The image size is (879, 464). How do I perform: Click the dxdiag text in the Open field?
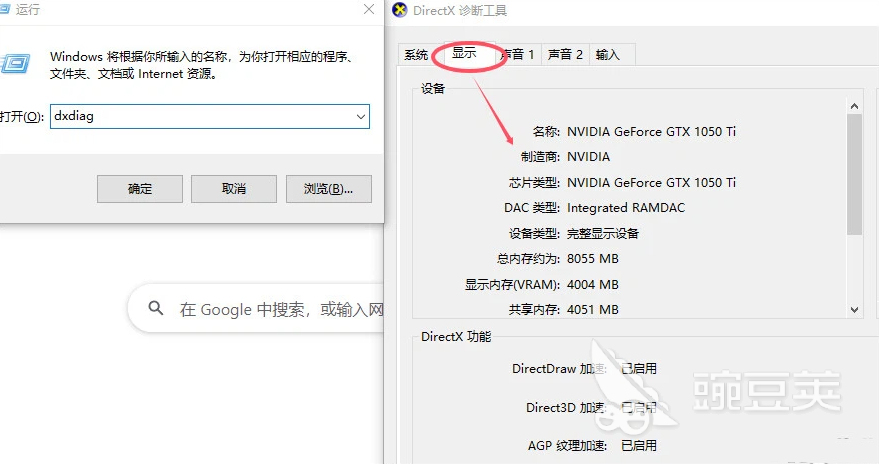pos(74,116)
